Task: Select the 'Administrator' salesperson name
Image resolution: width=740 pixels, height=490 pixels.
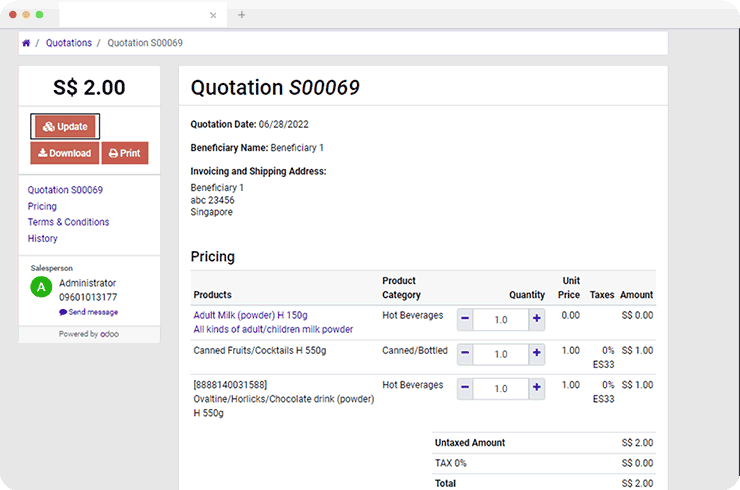Action: click(x=87, y=283)
